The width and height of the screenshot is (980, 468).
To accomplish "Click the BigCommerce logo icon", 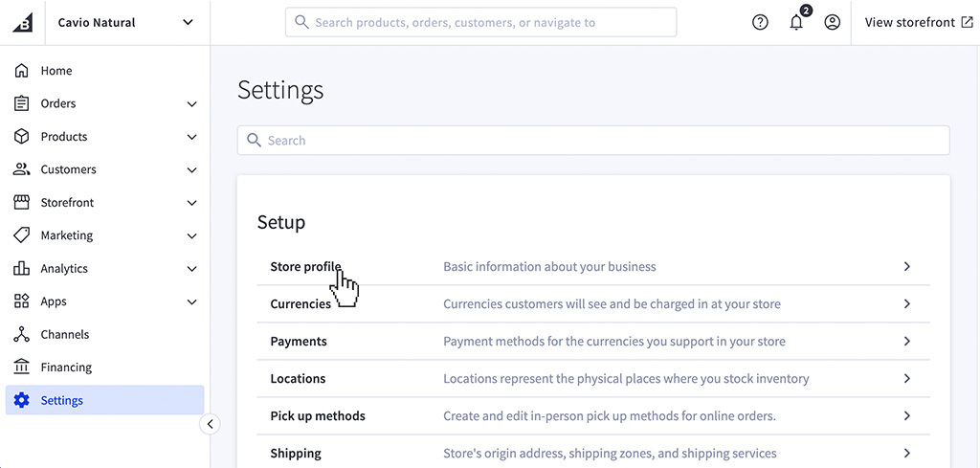I will pos(22,22).
